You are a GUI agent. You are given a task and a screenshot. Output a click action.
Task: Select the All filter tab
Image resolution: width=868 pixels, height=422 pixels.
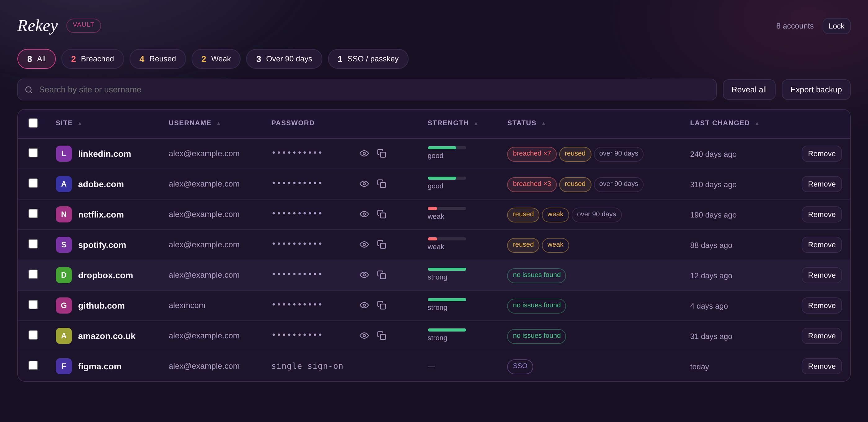(36, 59)
